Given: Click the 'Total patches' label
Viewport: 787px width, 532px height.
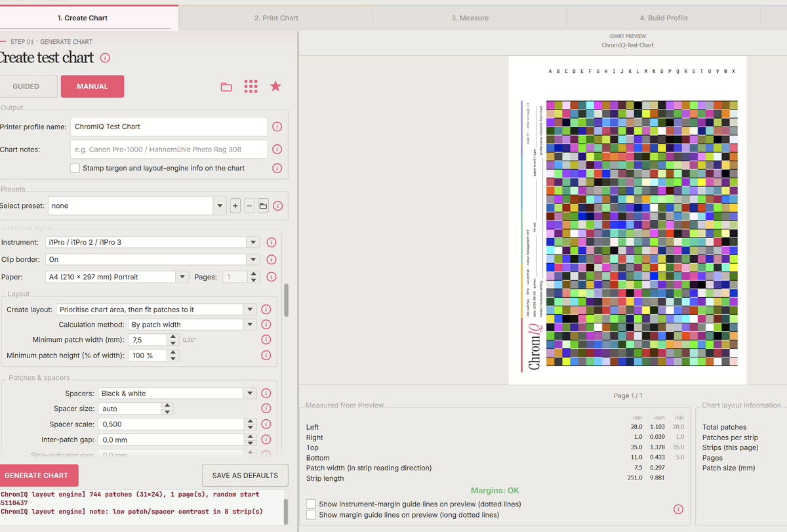Looking at the screenshot, I should click(x=724, y=427).
